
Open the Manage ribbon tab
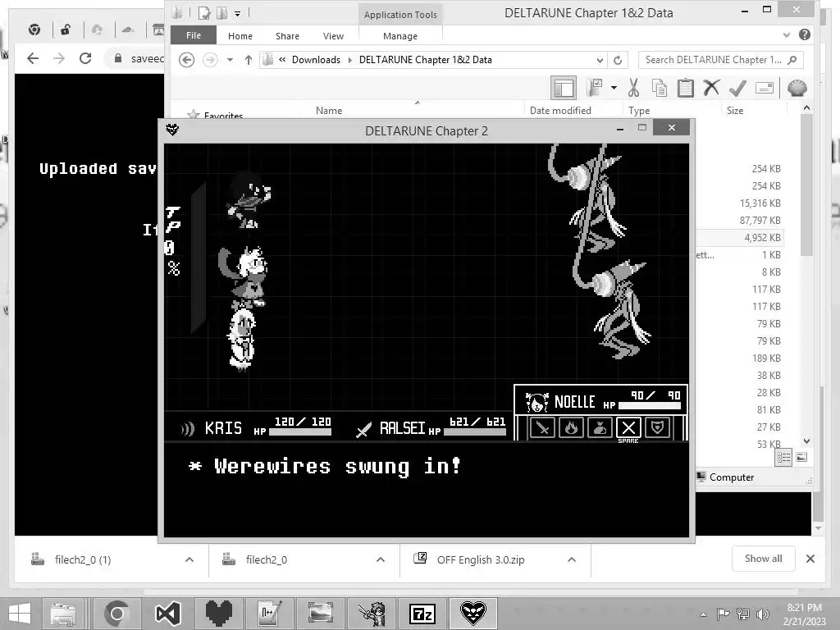pyautogui.click(x=400, y=36)
